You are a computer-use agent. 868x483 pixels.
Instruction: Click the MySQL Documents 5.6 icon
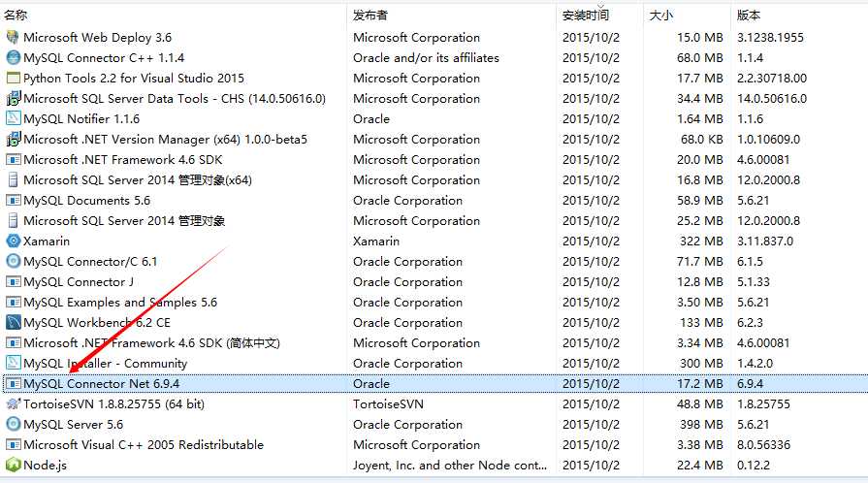(x=13, y=201)
